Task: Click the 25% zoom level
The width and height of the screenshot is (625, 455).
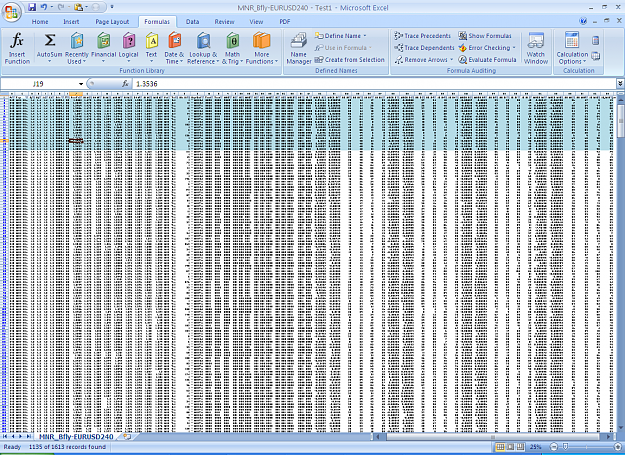Action: click(535, 447)
